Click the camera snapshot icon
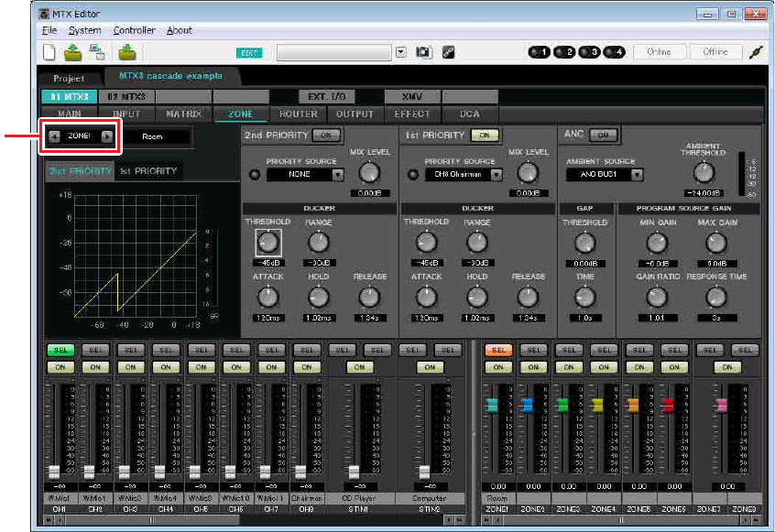This screenshot has height=532, width=775. pyautogui.click(x=423, y=52)
